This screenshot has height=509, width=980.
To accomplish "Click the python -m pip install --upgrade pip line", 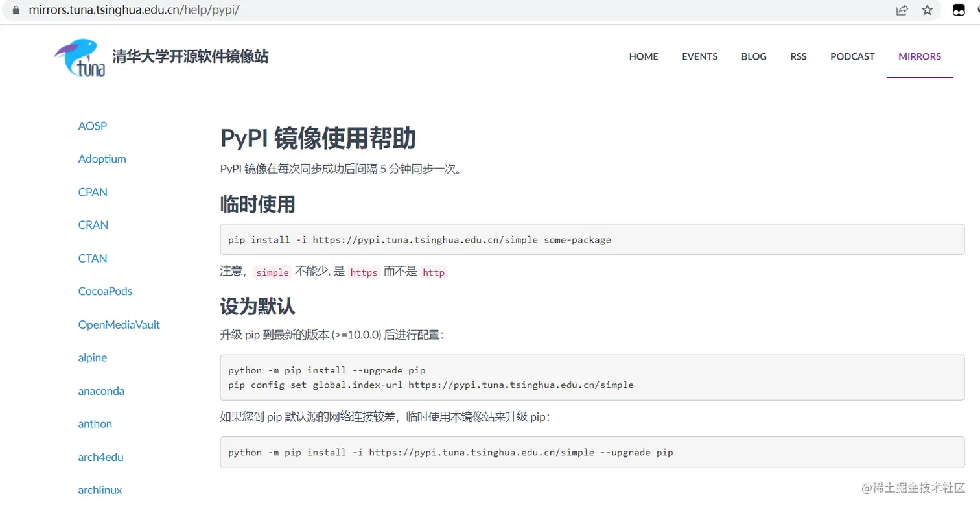I will click(327, 371).
